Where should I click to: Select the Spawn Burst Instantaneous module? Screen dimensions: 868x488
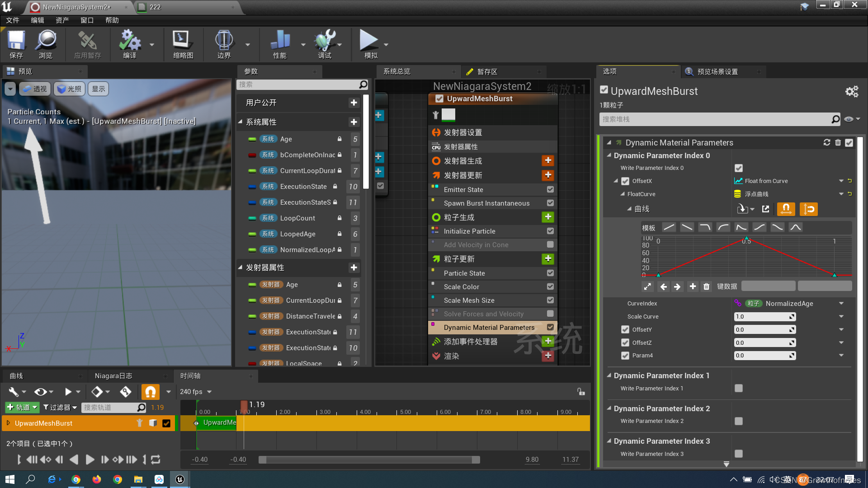point(486,203)
